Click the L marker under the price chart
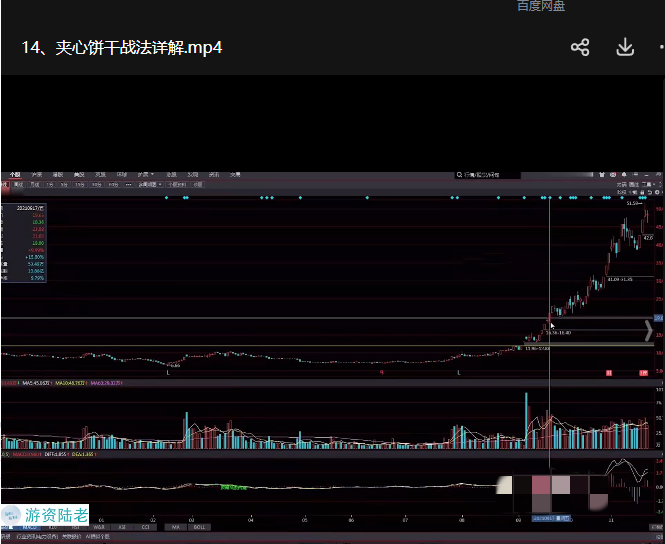 (167, 372)
